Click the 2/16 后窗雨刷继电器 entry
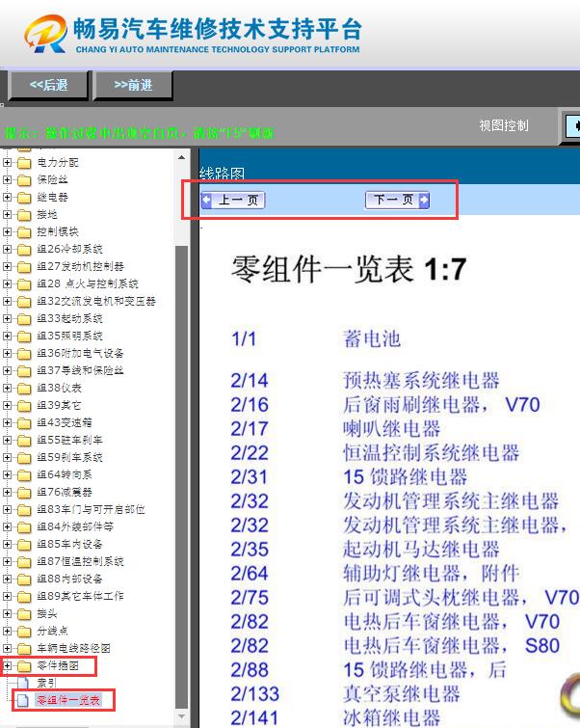 pos(385,404)
